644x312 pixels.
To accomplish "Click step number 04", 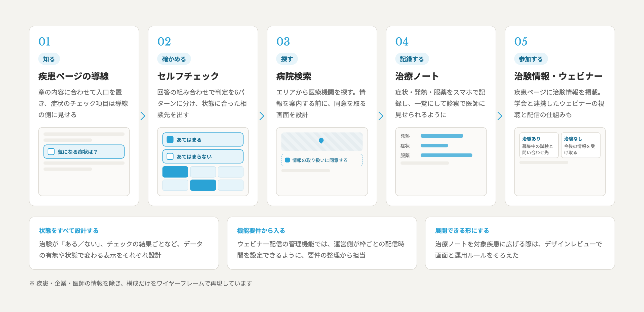I will 402,42.
